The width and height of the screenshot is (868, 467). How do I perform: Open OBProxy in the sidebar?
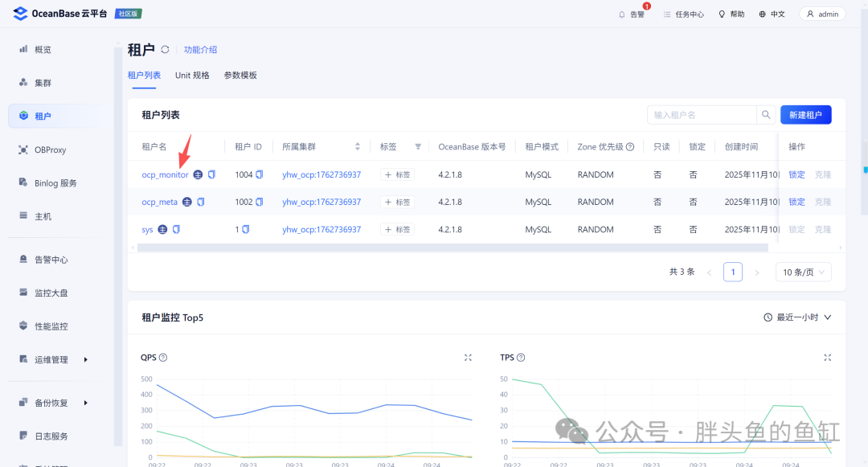click(50, 150)
